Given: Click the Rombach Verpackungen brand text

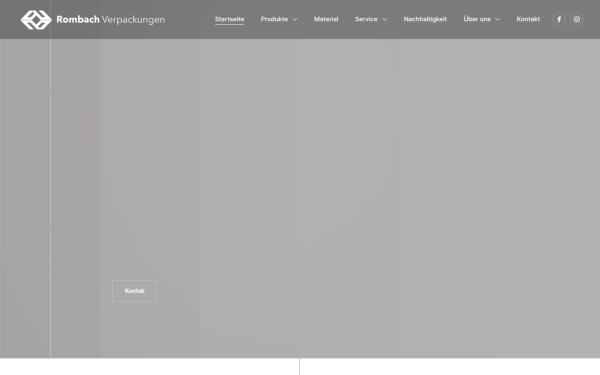Looking at the screenshot, I should pos(111,20).
